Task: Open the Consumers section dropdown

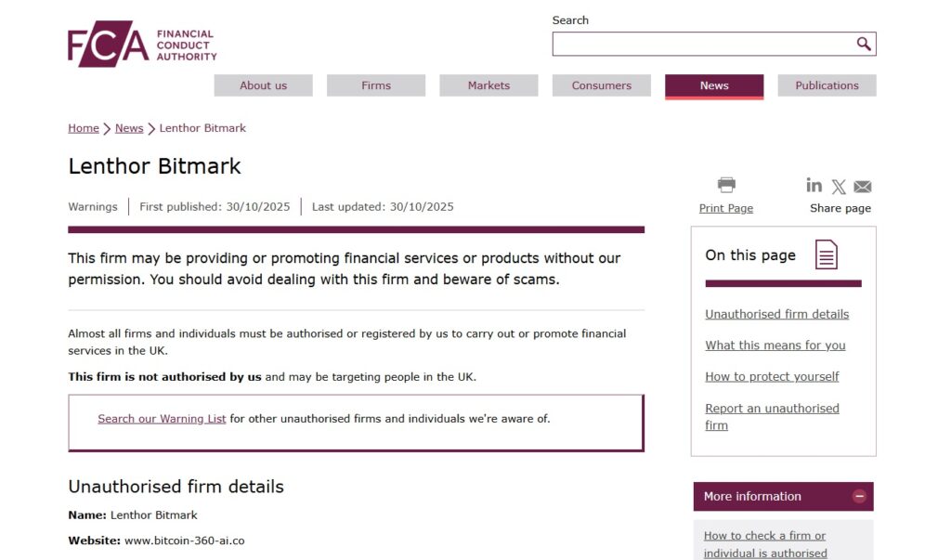Action: [601, 85]
